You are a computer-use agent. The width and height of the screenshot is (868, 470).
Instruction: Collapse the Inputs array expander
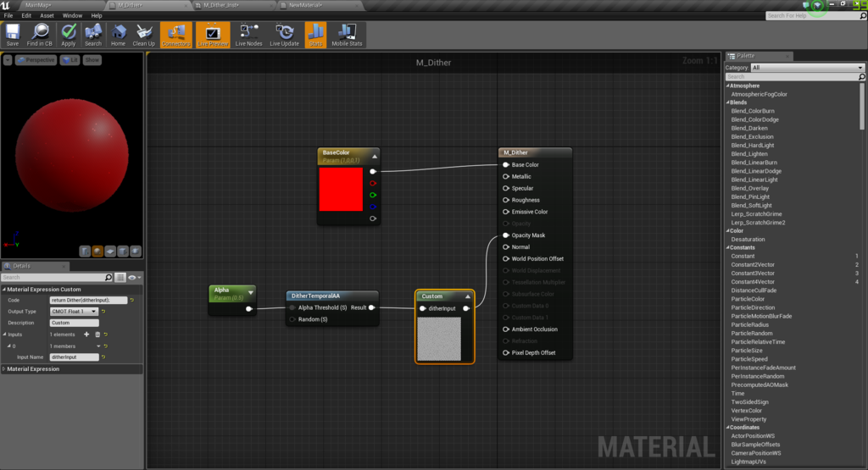pos(4,335)
